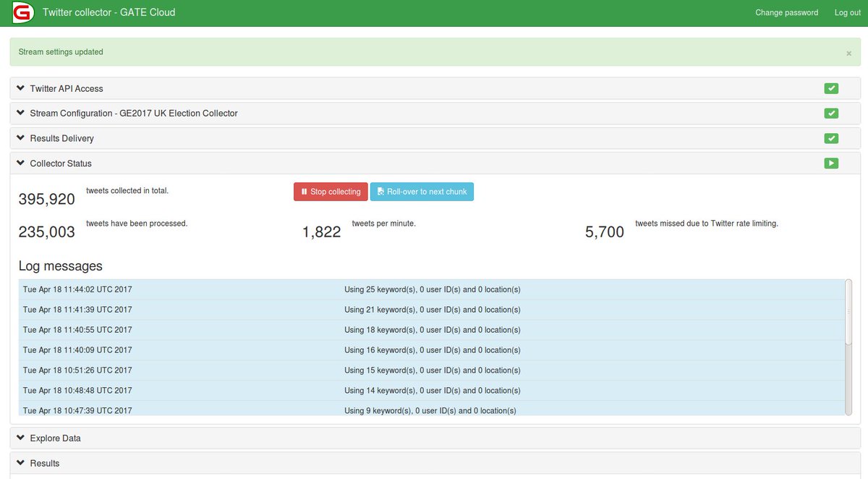Click the green checkmark on Results Delivery
Viewport: 868px width, 479px height.
coord(831,138)
